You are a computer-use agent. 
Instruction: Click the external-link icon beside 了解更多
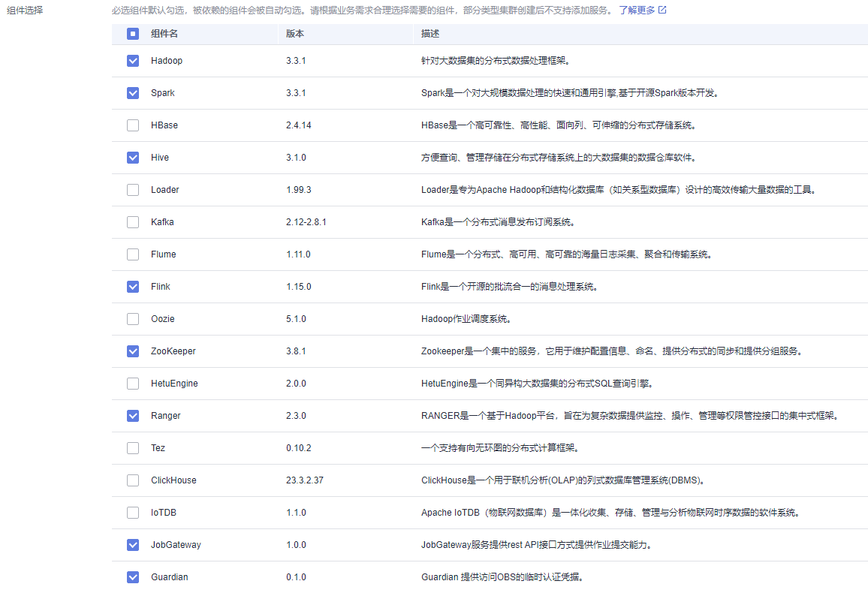click(662, 10)
